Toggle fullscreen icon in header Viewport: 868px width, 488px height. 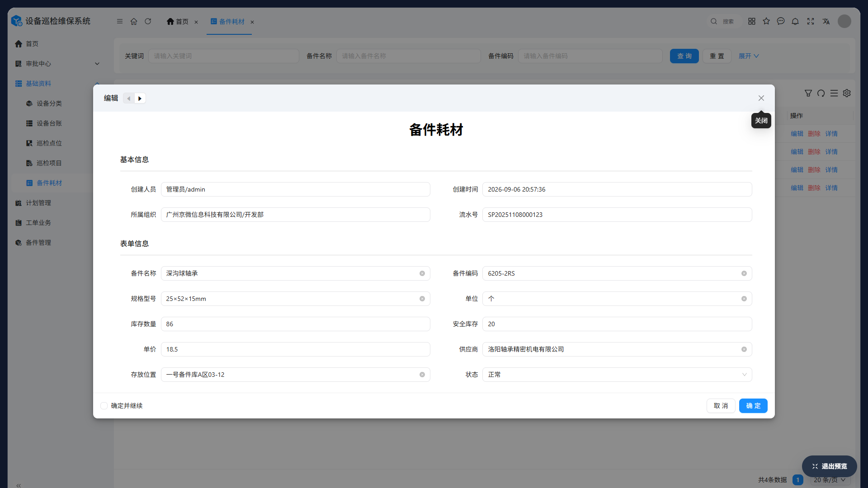(x=811, y=21)
